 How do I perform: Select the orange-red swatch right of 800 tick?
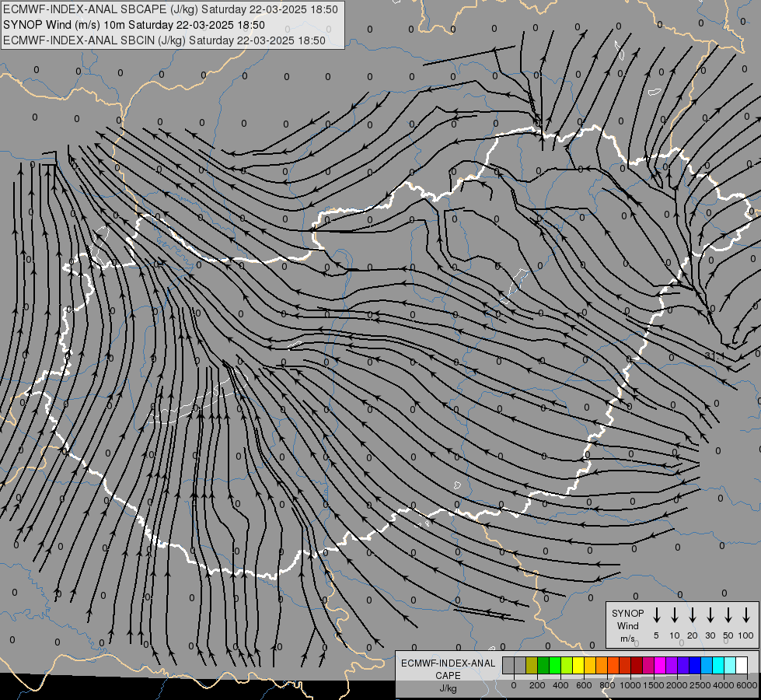coord(613,665)
